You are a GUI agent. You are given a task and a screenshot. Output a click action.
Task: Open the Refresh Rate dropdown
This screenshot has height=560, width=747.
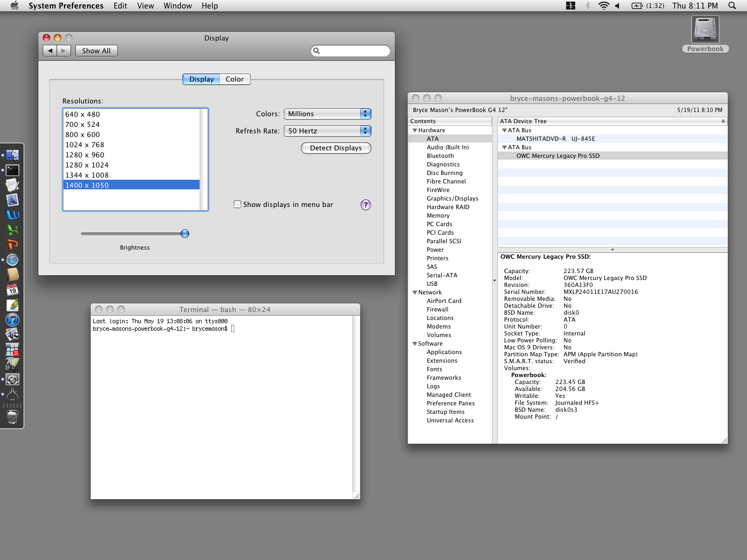click(x=327, y=131)
